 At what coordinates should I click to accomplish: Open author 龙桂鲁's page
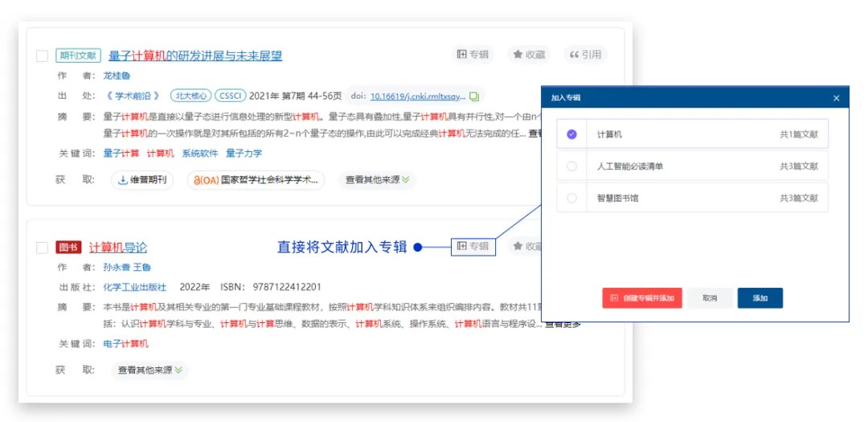click(117, 76)
